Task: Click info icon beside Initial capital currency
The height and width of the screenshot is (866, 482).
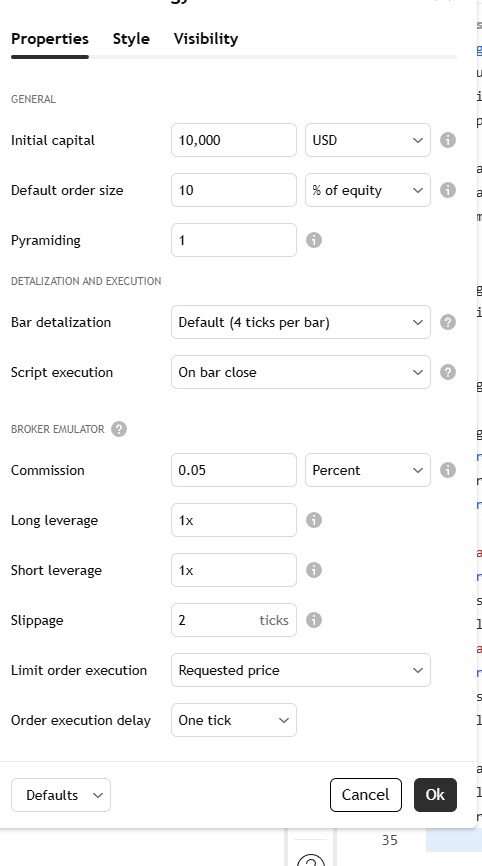Action: point(448,140)
